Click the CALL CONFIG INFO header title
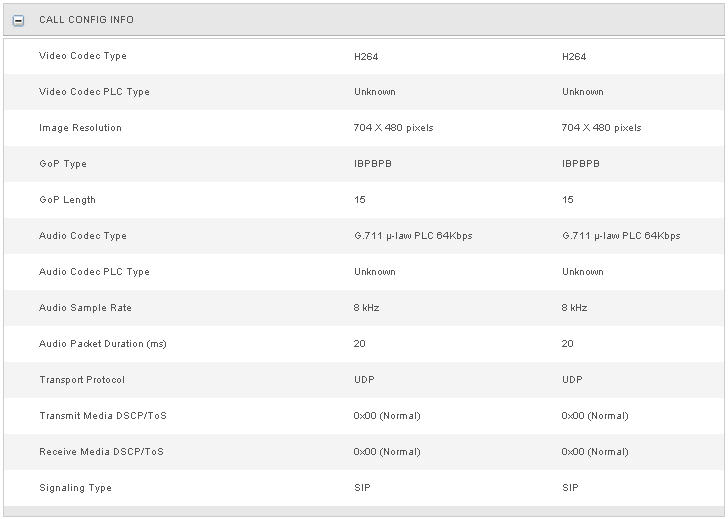 point(86,19)
